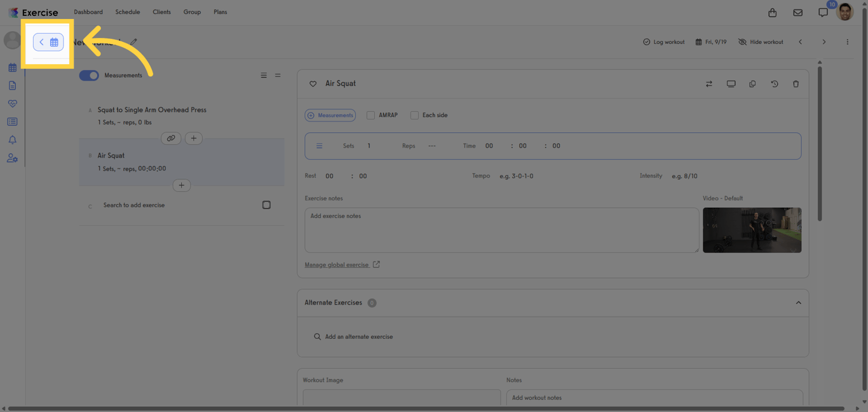Click the Exercise app logo

click(33, 12)
